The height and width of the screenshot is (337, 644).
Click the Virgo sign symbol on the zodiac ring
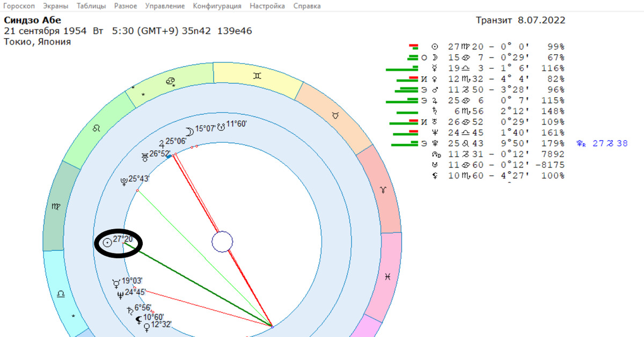(x=57, y=206)
